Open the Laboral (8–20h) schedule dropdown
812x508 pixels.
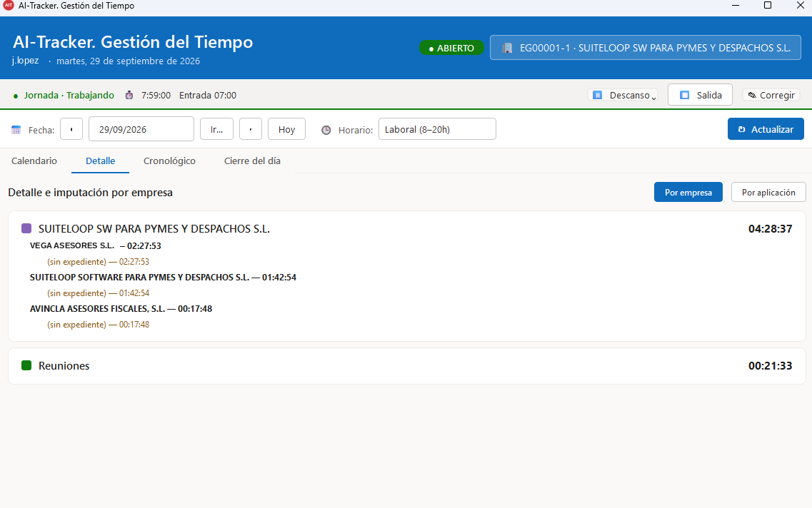pyautogui.click(x=437, y=129)
